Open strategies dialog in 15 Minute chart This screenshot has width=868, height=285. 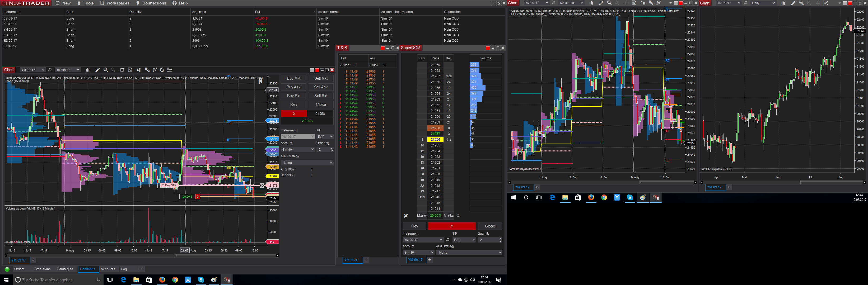tap(155, 70)
